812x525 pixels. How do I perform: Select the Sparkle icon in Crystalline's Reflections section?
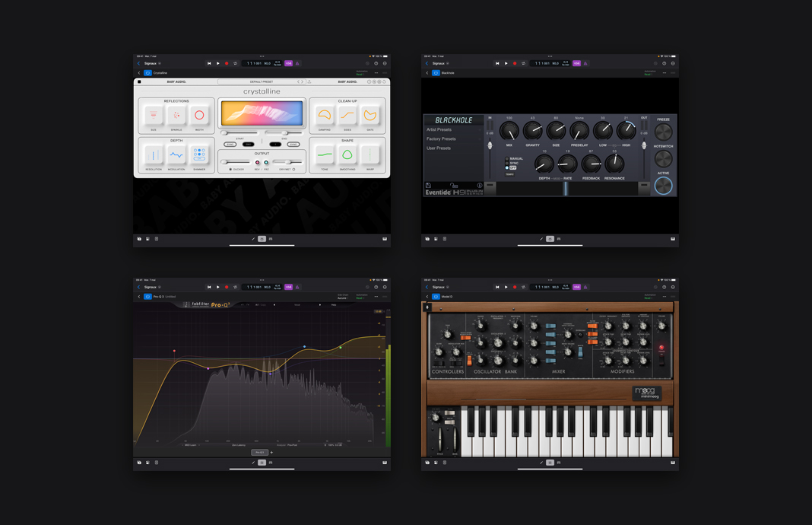pos(176,115)
